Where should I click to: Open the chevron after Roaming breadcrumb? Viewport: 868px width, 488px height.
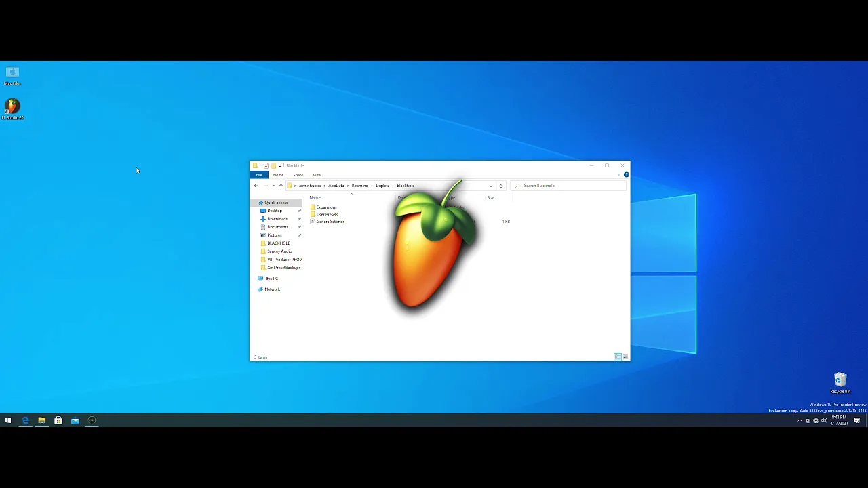372,186
